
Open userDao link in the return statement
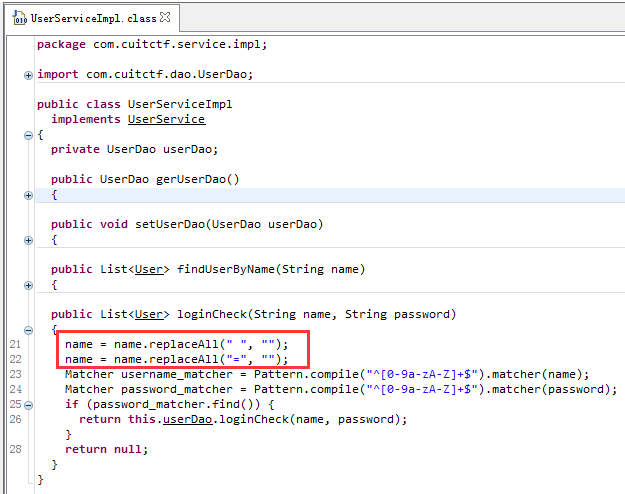pos(176,419)
